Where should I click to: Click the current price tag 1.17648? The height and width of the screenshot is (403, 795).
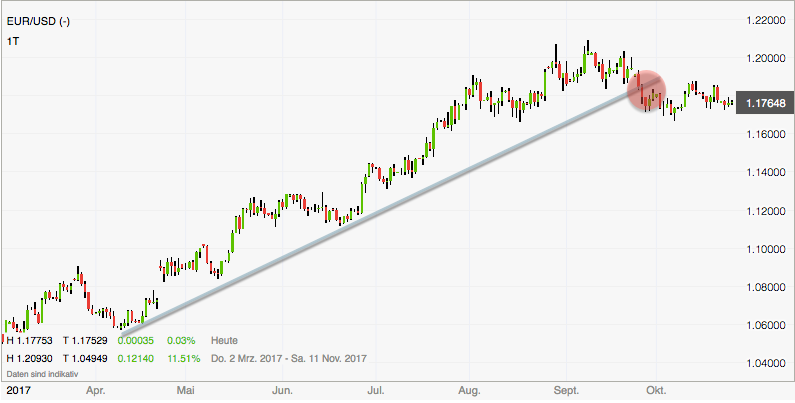tap(765, 103)
